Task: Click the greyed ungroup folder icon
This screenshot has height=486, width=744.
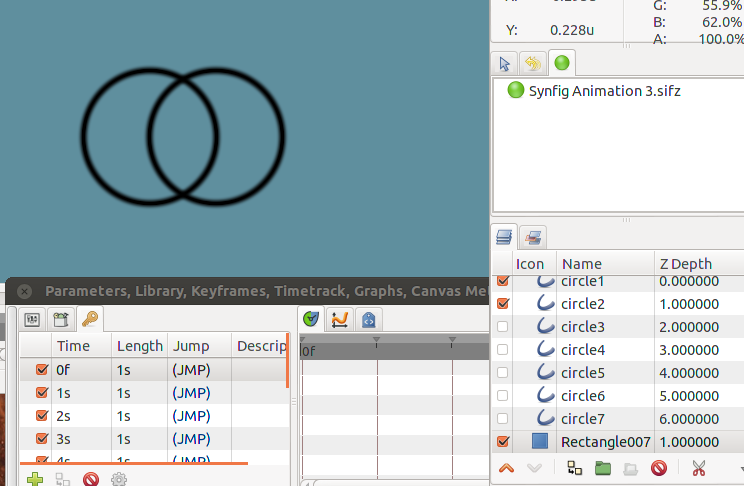Action: [631, 469]
